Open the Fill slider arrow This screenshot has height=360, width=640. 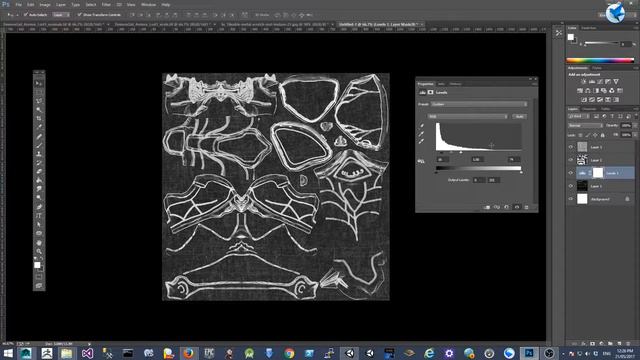[634, 135]
